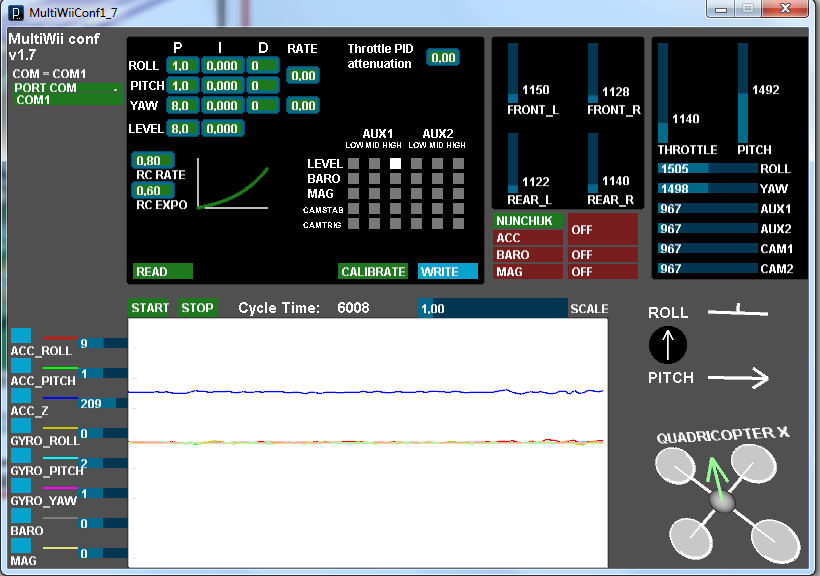Click the ROLL radio channel bar
Viewport: 820px width, 576px height.
point(708,168)
